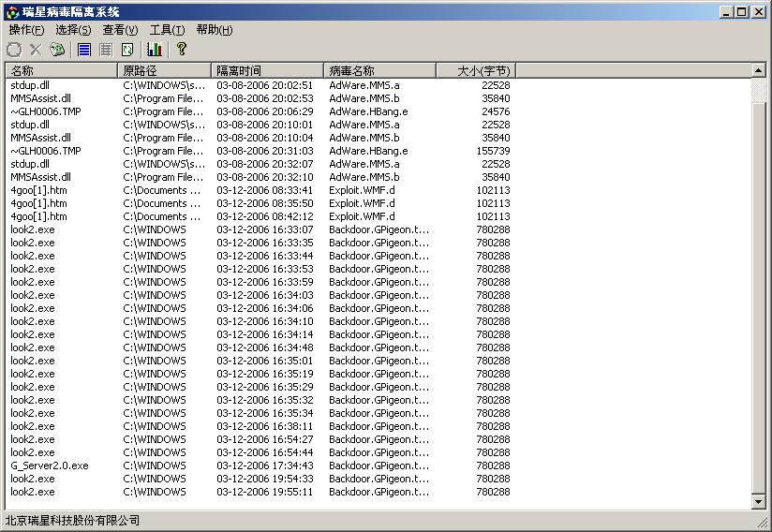Sort by the 病毒名称 column header
Screen dimensions: 772x532
[x=379, y=71]
